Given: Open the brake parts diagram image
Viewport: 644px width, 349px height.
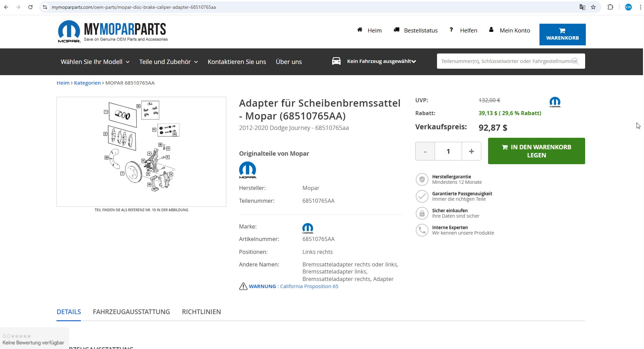Looking at the screenshot, I should pyautogui.click(x=141, y=152).
